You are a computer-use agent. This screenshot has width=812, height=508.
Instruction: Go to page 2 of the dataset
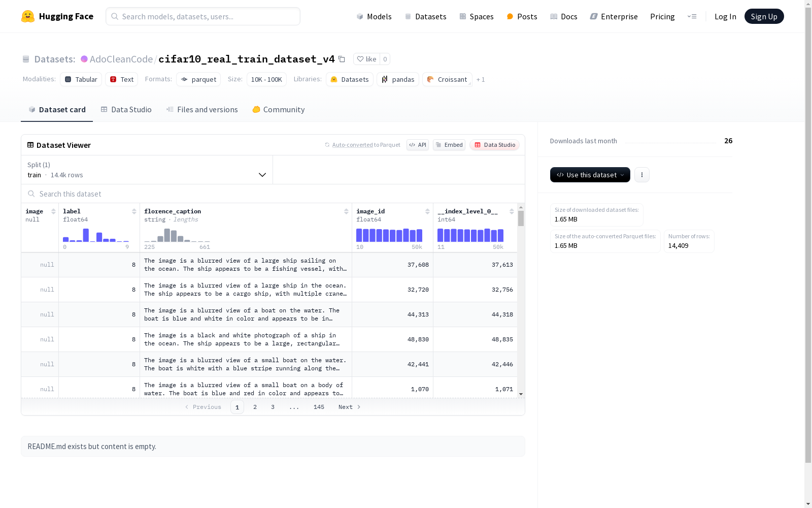[255, 407]
